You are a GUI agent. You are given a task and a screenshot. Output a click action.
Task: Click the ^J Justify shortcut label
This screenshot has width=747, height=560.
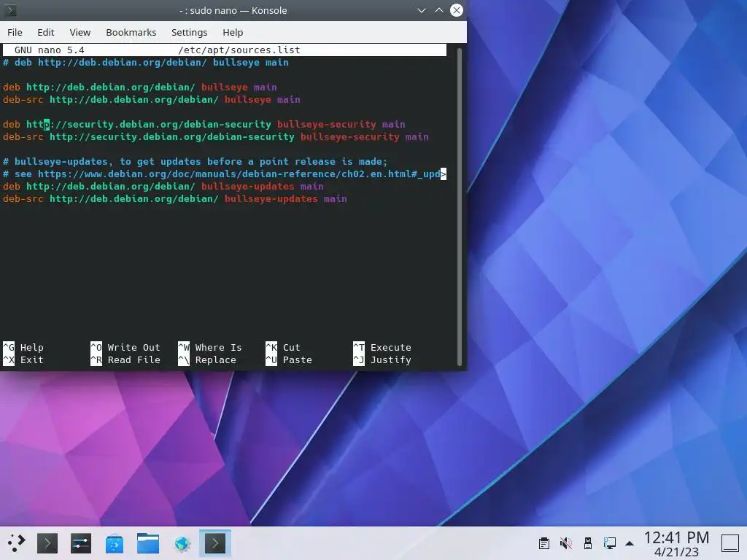(x=382, y=359)
